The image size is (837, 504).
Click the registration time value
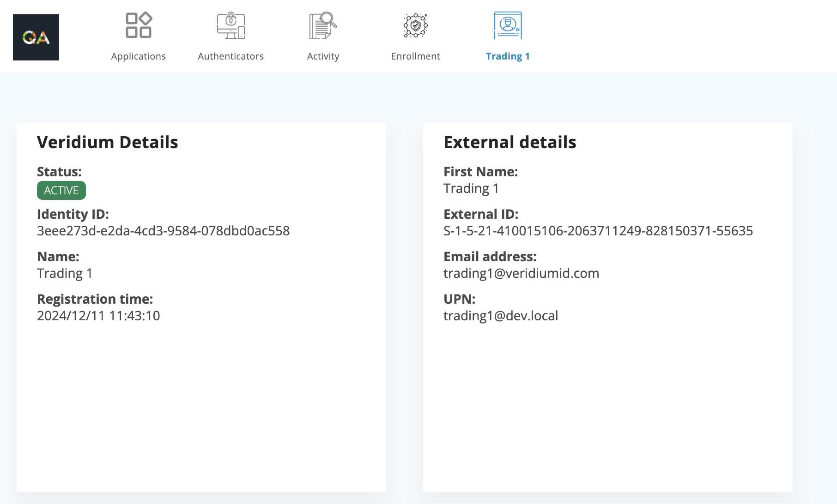(x=98, y=316)
